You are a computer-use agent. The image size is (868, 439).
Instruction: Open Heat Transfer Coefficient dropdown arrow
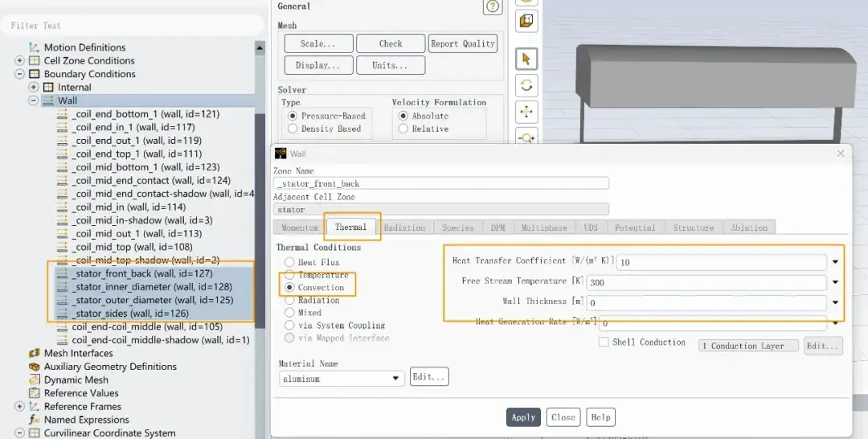click(x=835, y=262)
